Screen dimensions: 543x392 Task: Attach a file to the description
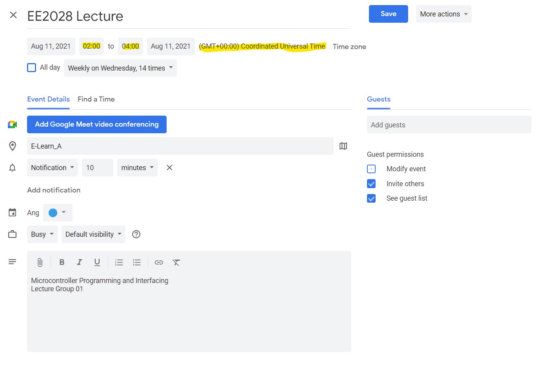pyautogui.click(x=40, y=262)
